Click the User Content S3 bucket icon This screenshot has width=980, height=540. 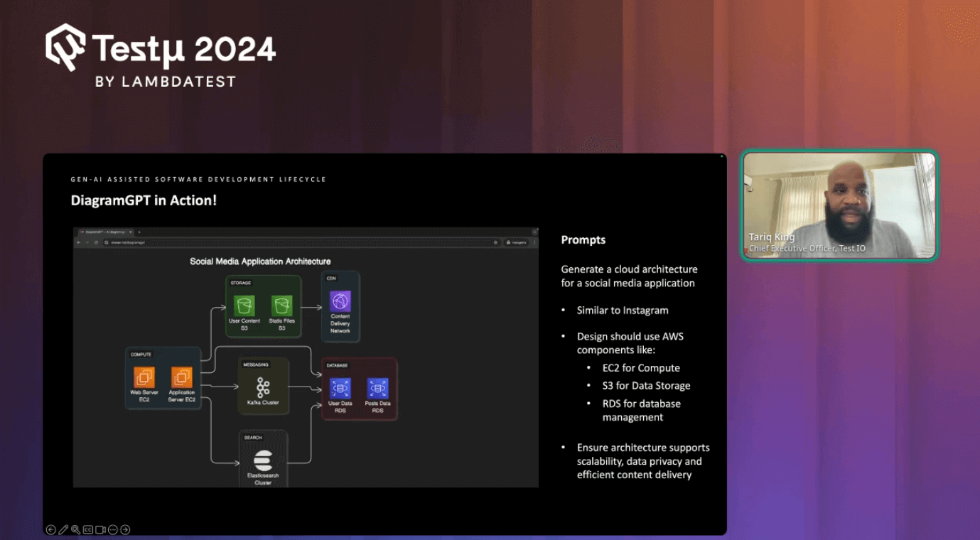pyautogui.click(x=244, y=306)
